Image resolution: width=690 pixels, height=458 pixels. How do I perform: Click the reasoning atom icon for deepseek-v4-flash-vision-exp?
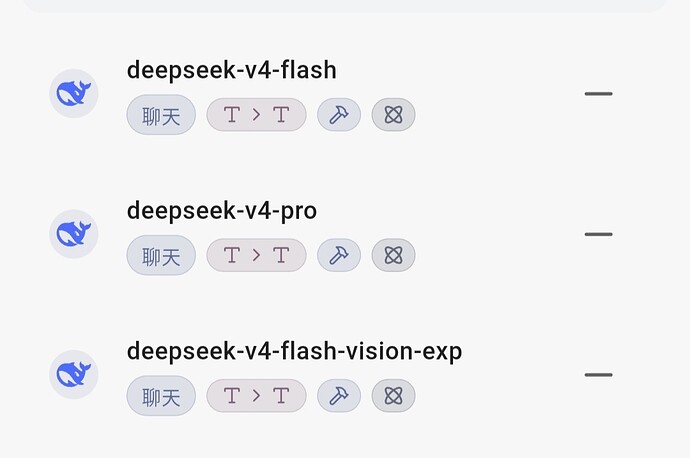[x=393, y=396]
